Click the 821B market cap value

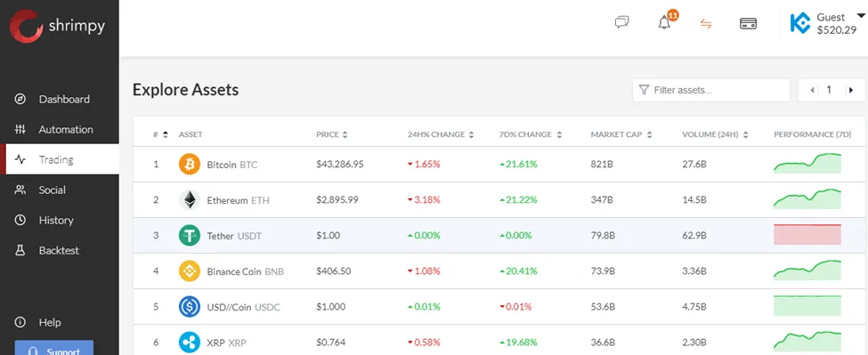[602, 165]
